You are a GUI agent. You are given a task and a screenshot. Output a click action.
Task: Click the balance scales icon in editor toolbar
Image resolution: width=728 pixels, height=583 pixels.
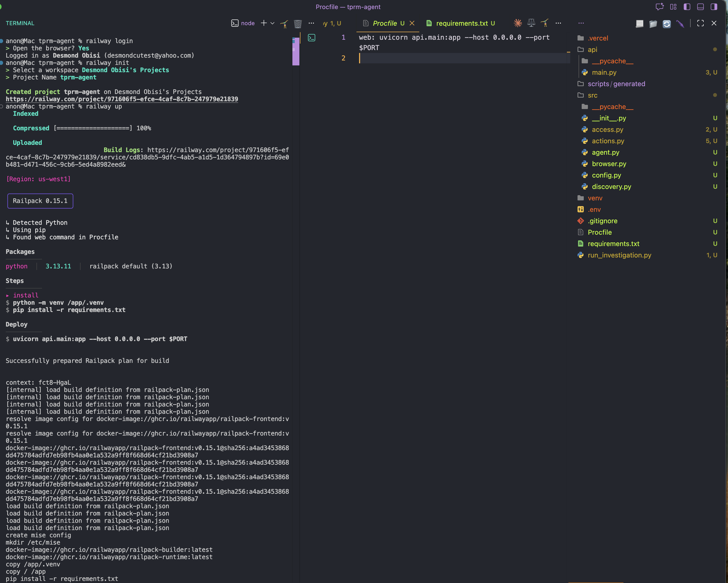pos(531,23)
